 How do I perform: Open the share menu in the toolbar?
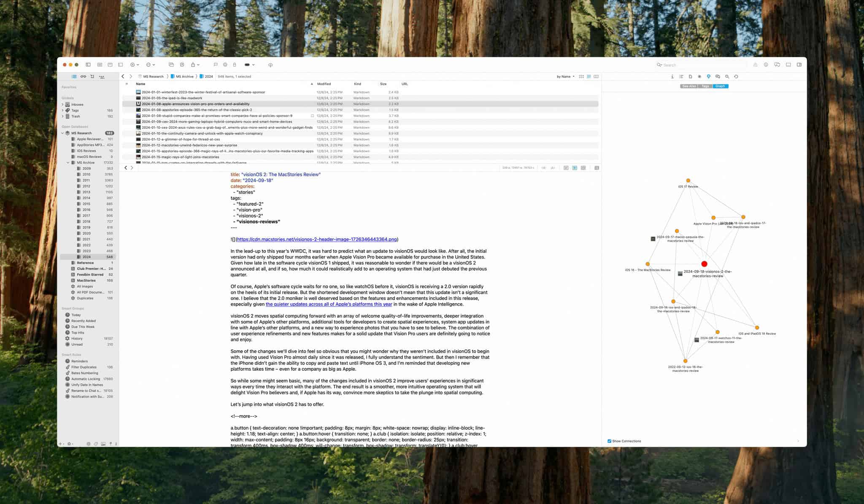pyautogui.click(x=195, y=65)
